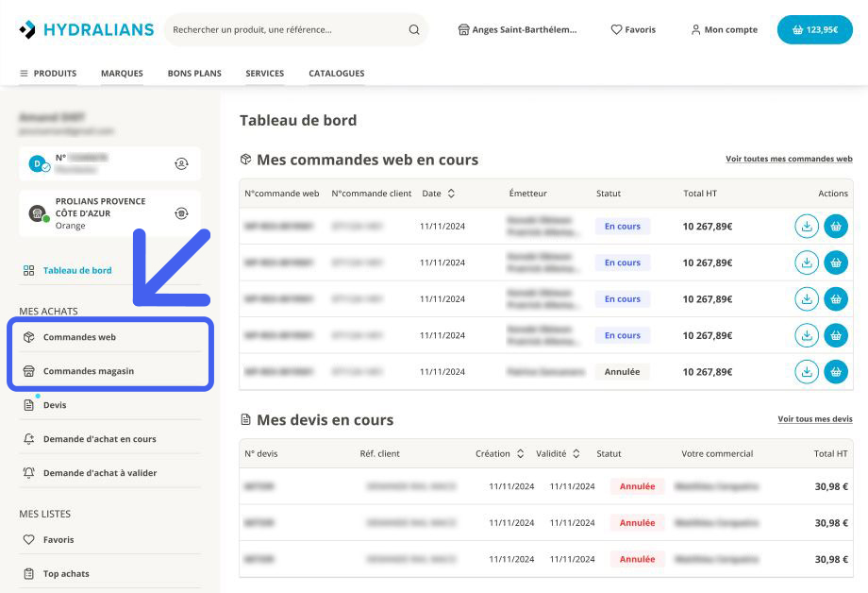Open the cart showing 123,95€

click(x=815, y=29)
